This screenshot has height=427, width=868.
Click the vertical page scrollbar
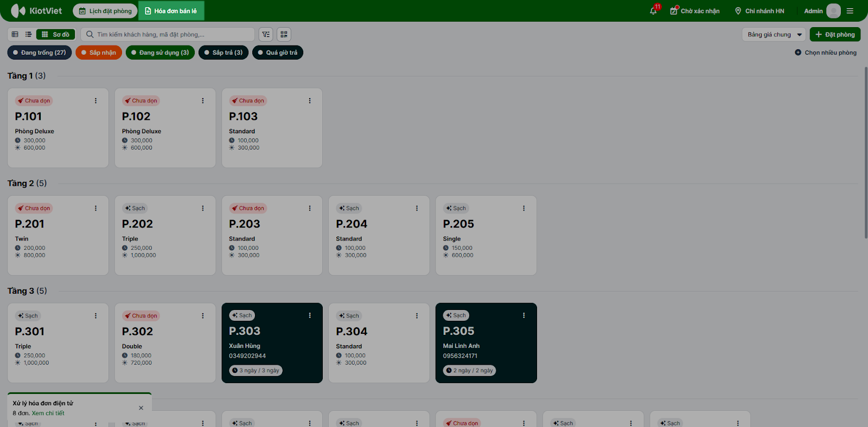pos(865,152)
